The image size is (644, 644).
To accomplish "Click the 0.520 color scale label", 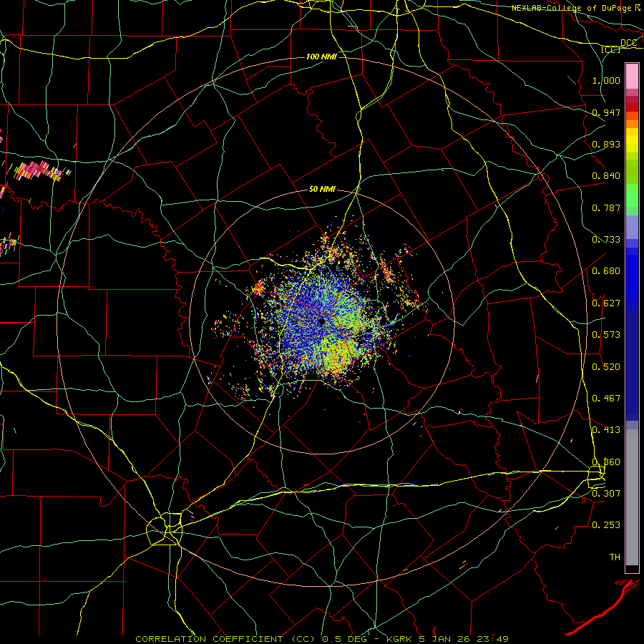I will (606, 367).
